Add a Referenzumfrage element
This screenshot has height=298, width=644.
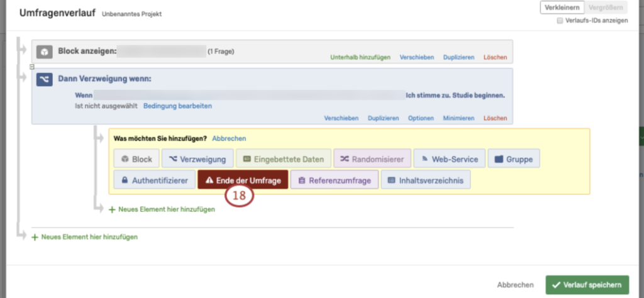[x=335, y=180]
